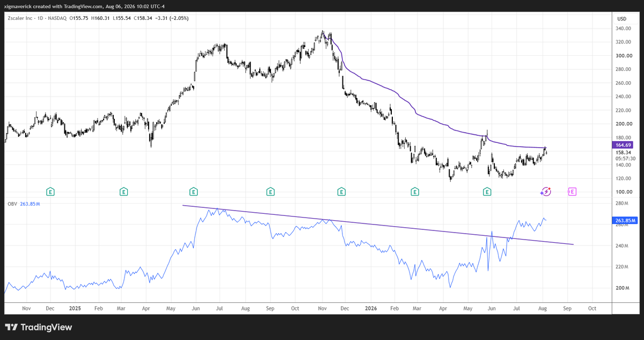Click the blue 263.85M OBV axis tag
Screen dimensions: 644x340
pyautogui.click(x=624, y=221)
